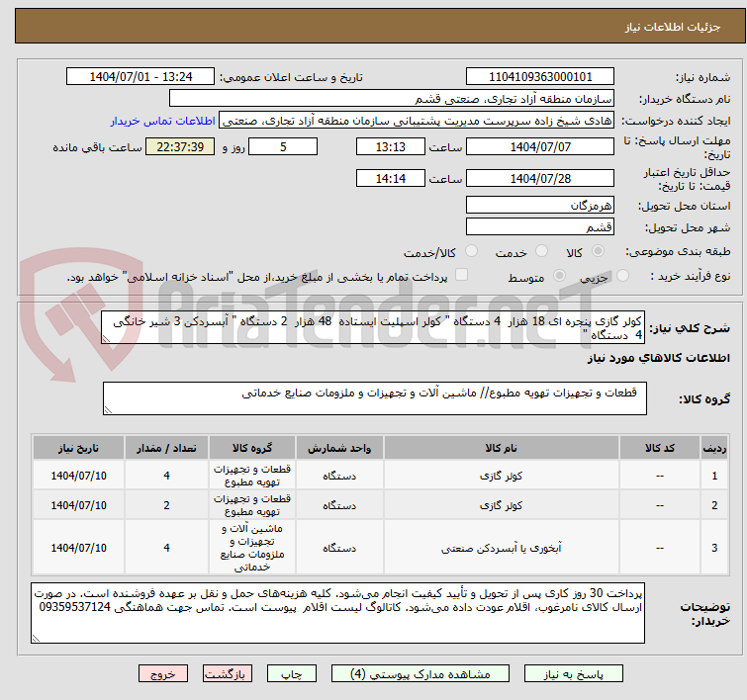Toggle the اسناد خزانه اسلامی payment checkbox
The width and height of the screenshot is (747, 700).
point(461,276)
